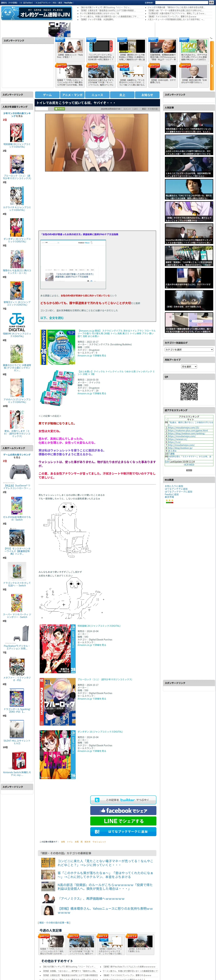Click the orange carousel next arrow
The height and width of the screenshot is (980, 216).
point(212,66)
